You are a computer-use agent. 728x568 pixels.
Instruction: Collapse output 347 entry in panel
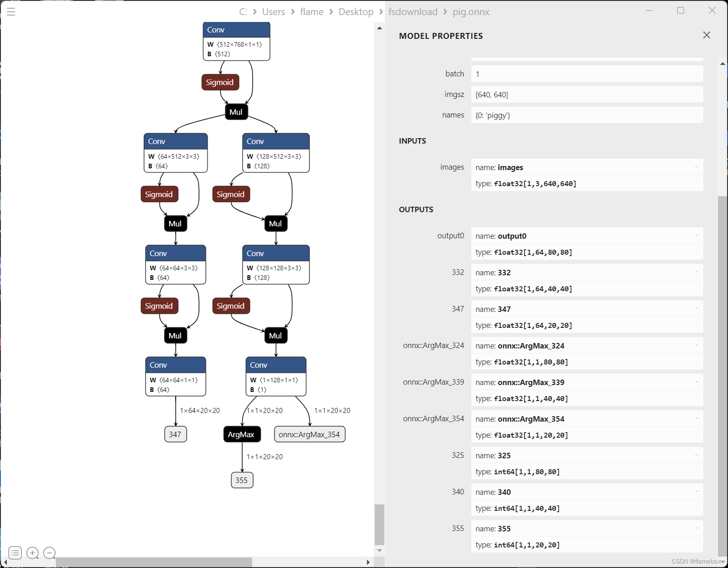696,309
